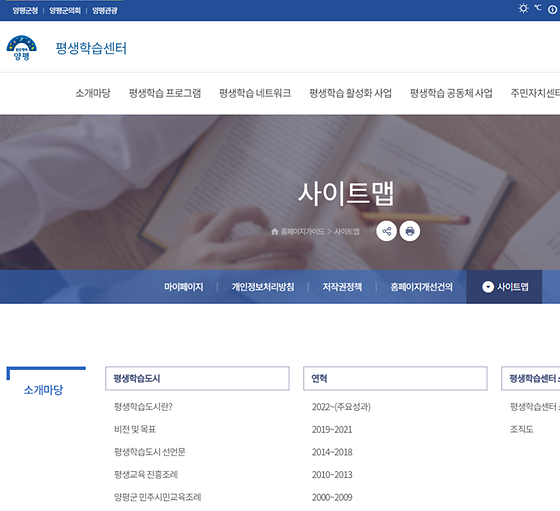Click the sun weather icon

tap(523, 8)
